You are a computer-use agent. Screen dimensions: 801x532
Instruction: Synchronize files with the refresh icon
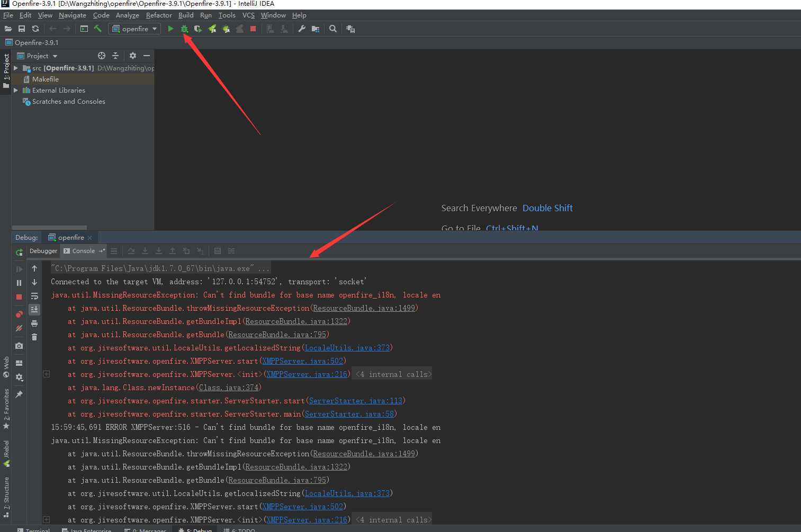[35, 29]
